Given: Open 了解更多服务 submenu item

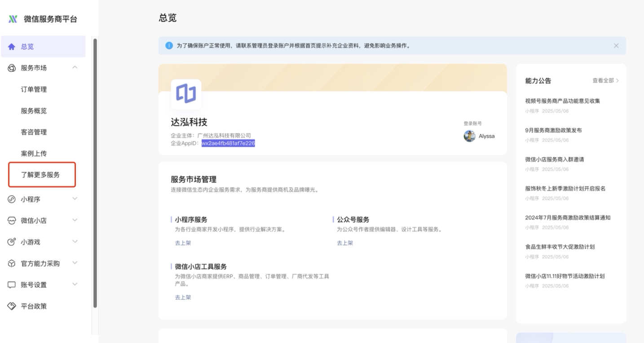Looking at the screenshot, I should pos(40,175).
